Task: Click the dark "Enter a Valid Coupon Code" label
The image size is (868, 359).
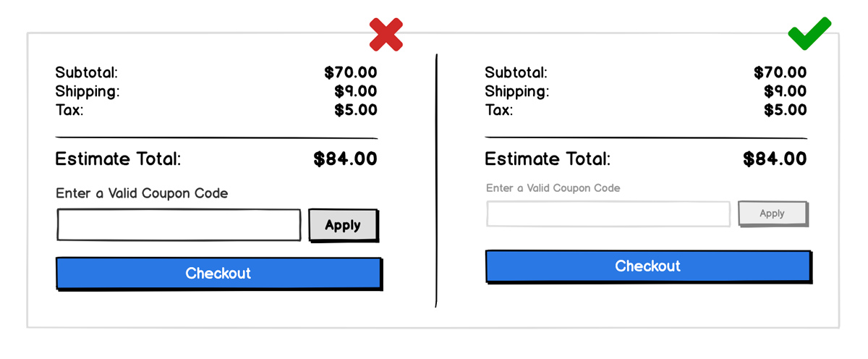Action: (142, 193)
